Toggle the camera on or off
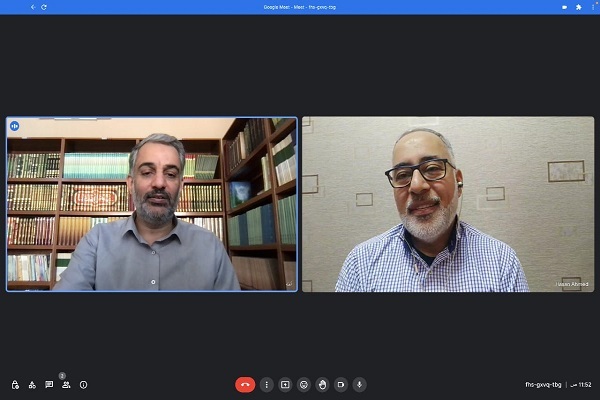 pos(341,384)
